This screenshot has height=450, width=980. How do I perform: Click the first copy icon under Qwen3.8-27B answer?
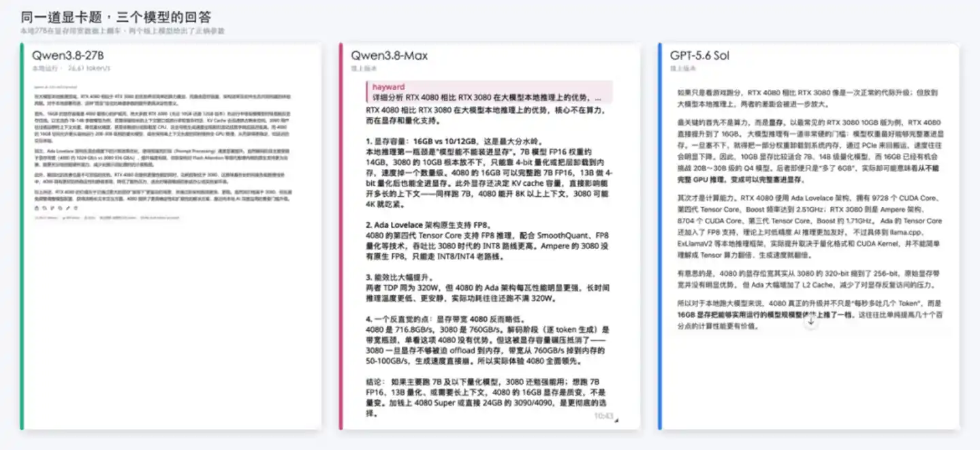[x=37, y=208]
